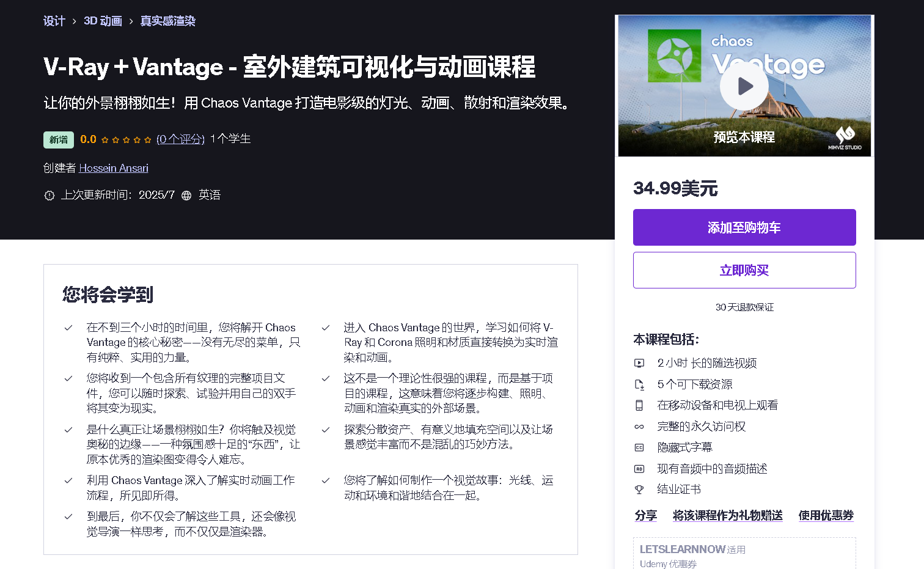
Task: Click the checkmark beside 您将了解如何制作一个视觉故事
Action: coord(326,481)
